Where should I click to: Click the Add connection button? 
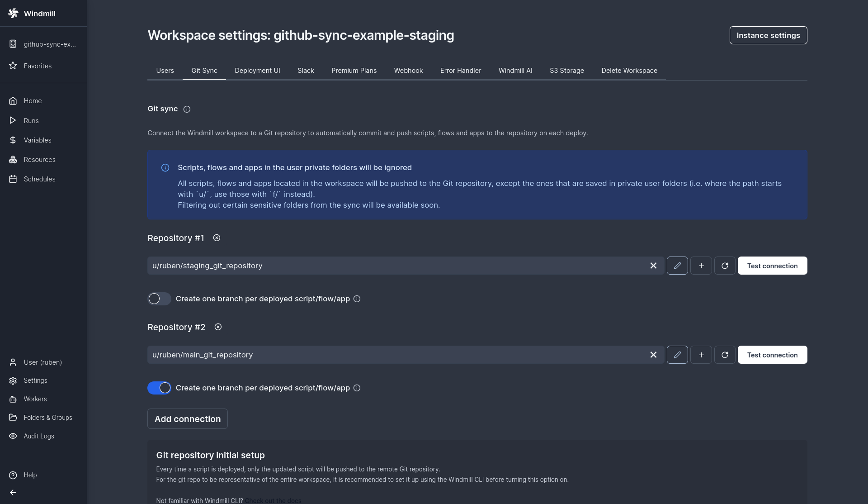point(188,419)
